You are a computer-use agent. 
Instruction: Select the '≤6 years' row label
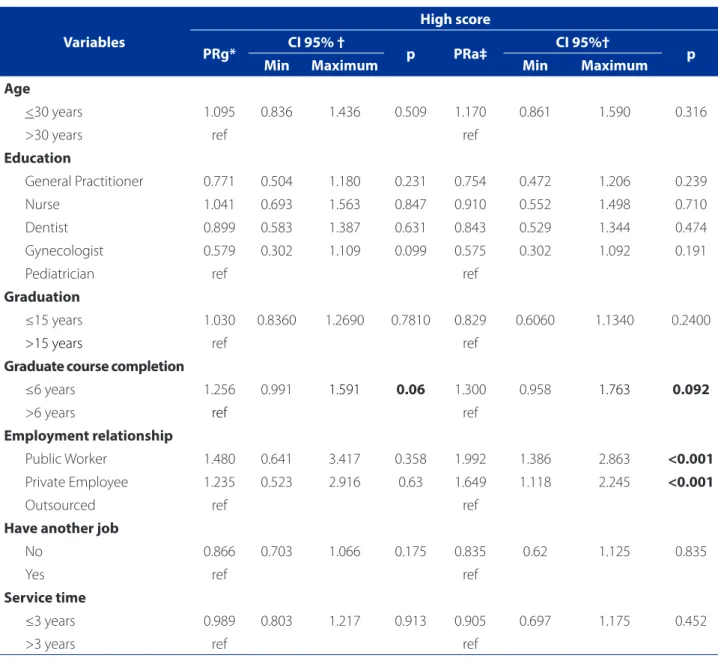tap(50, 390)
